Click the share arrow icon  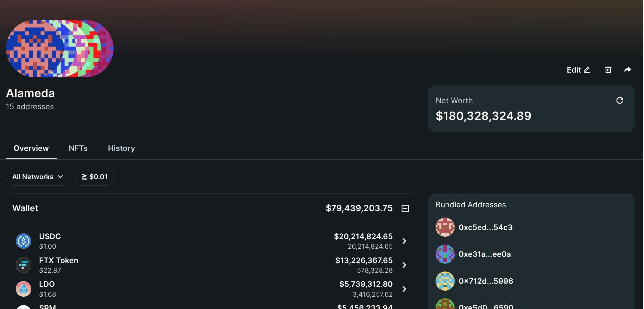tap(627, 70)
